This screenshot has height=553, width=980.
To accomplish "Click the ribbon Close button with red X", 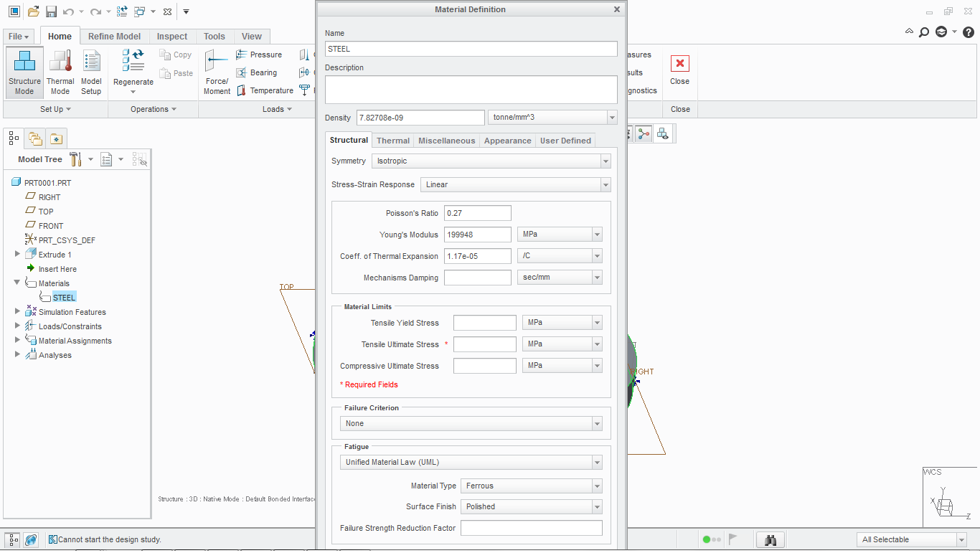I will (x=679, y=70).
